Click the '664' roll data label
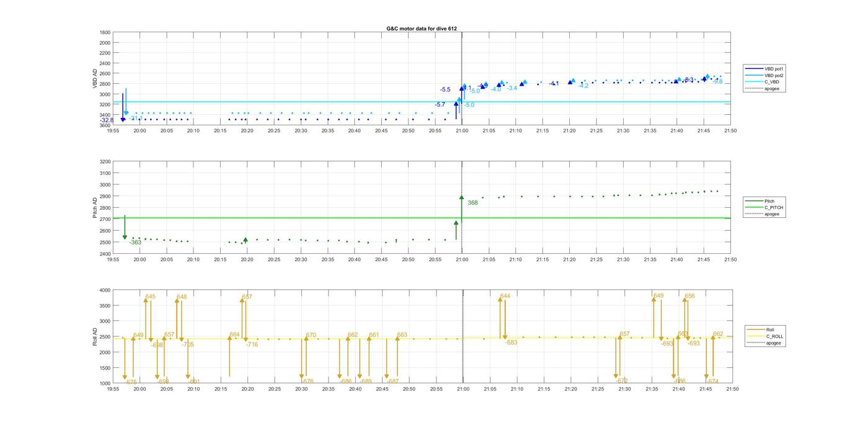Screen dimensions: 868x430 pos(234,334)
